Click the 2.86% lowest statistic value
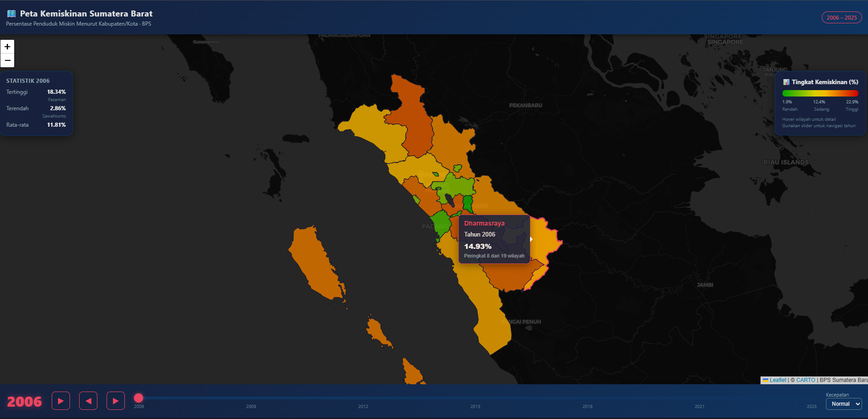Screen dimensions: 868x419 [x=58, y=108]
